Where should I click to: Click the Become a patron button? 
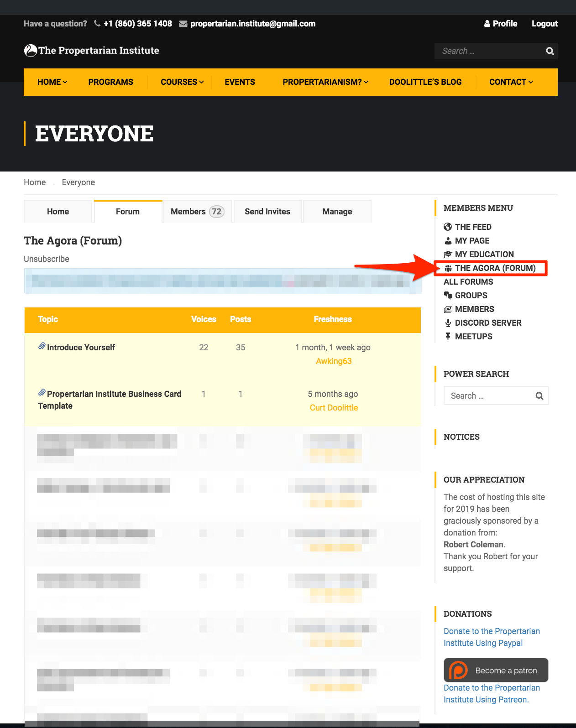(x=496, y=670)
